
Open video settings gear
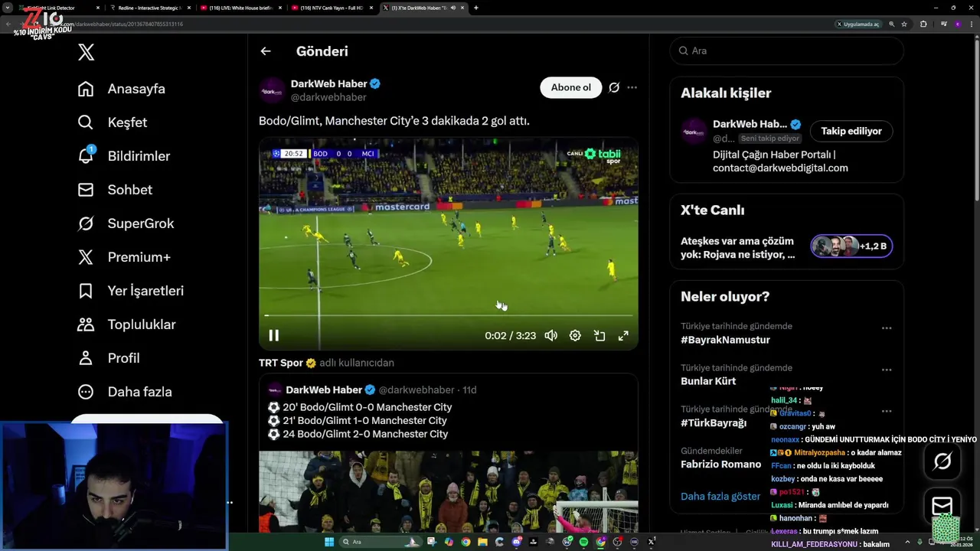point(575,335)
